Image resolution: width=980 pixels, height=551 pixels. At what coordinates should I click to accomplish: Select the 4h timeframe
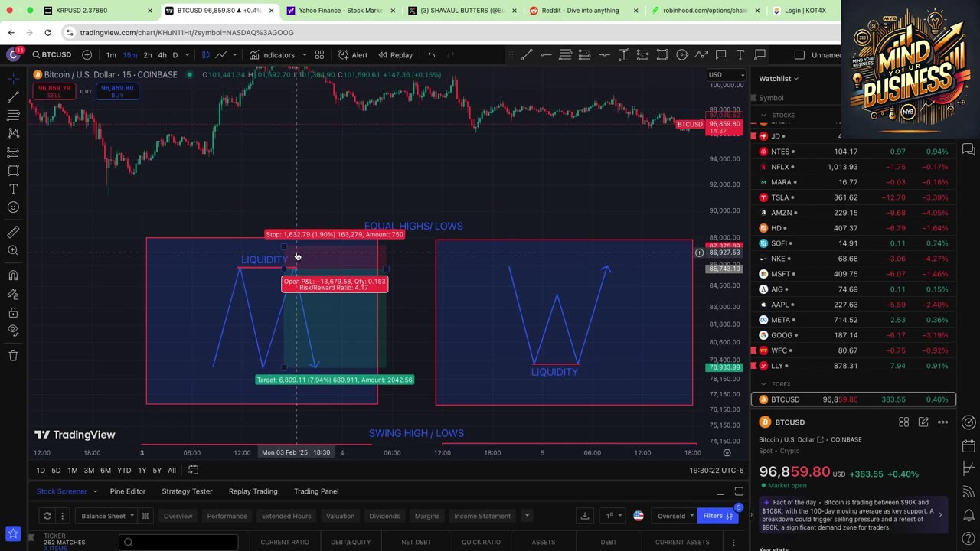(x=162, y=55)
